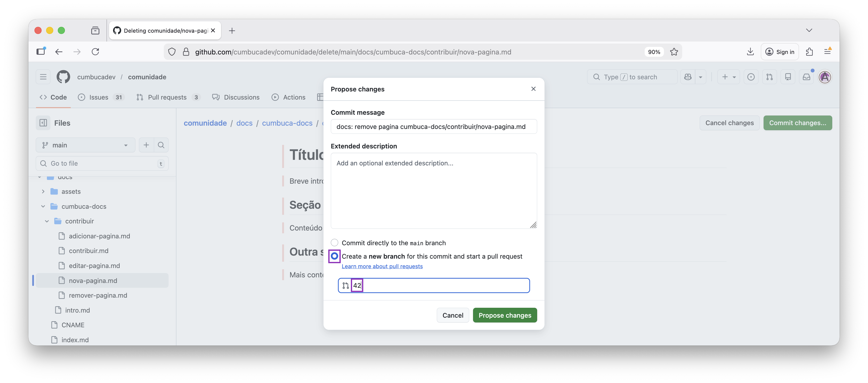Open the Copilot chat icon

tap(688, 77)
